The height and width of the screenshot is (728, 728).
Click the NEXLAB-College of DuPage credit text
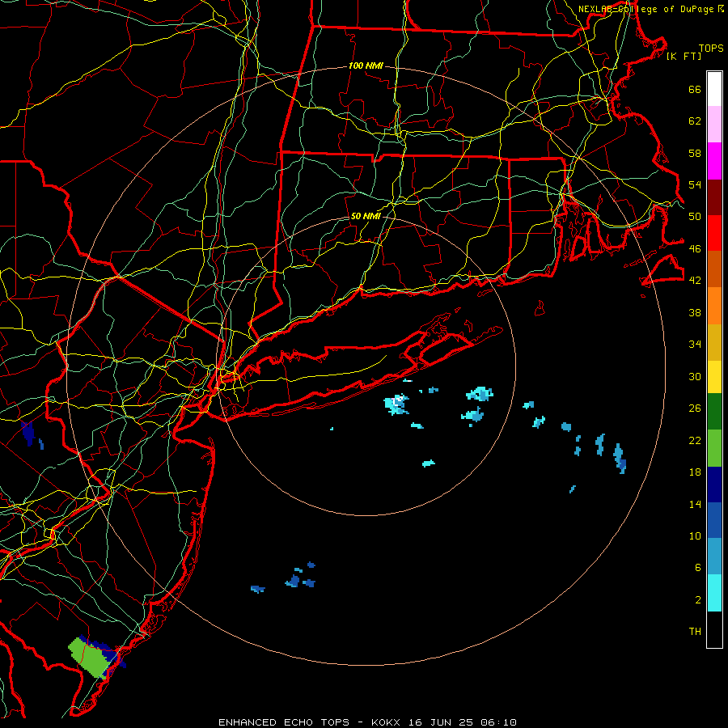tap(645, 9)
